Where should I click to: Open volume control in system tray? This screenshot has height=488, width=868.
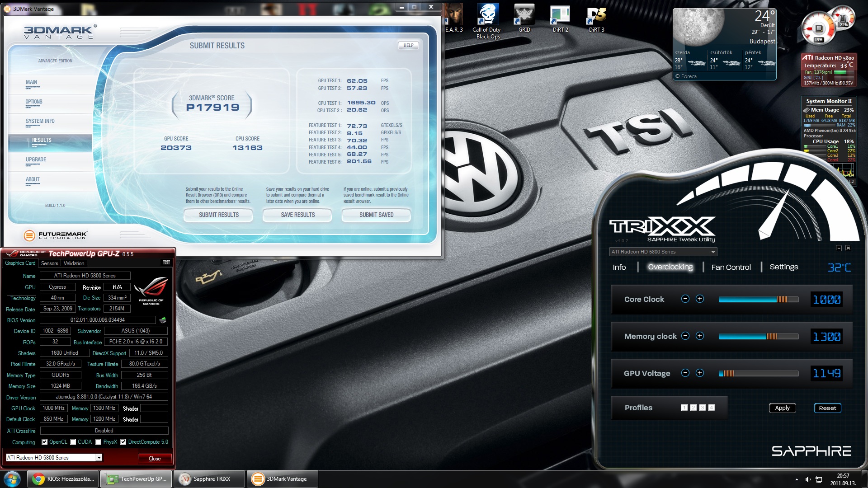[808, 479]
